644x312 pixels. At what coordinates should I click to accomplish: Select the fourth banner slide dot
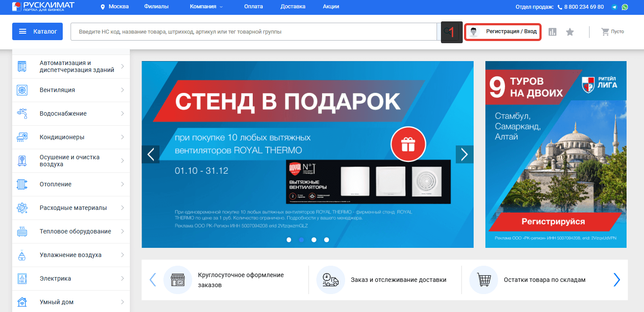pos(327,240)
